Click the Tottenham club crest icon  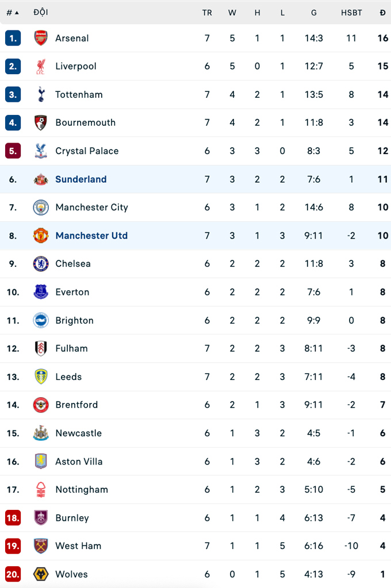pyautogui.click(x=41, y=95)
